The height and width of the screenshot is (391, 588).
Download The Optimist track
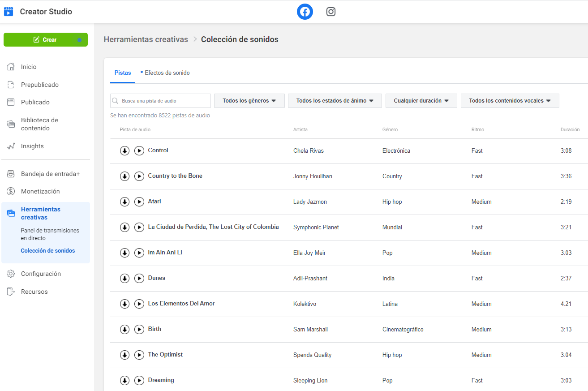pyautogui.click(x=124, y=355)
